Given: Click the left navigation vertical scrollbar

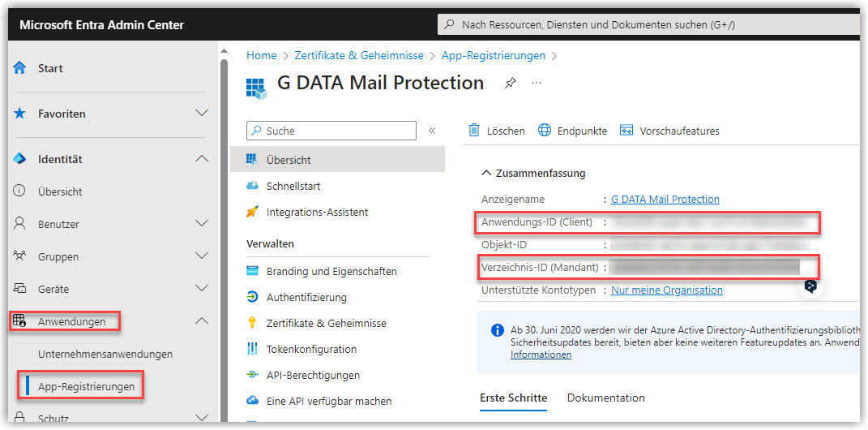Looking at the screenshot, I should pos(224,239).
